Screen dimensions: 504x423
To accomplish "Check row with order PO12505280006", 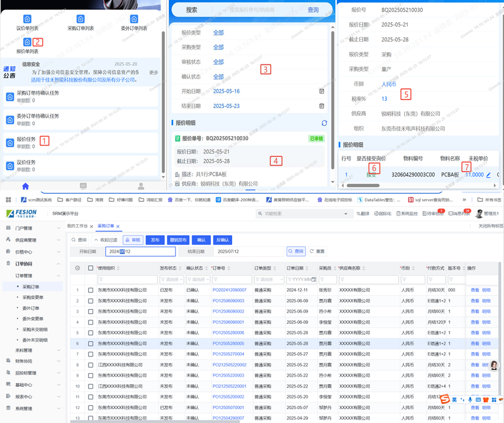I will pos(90,333).
